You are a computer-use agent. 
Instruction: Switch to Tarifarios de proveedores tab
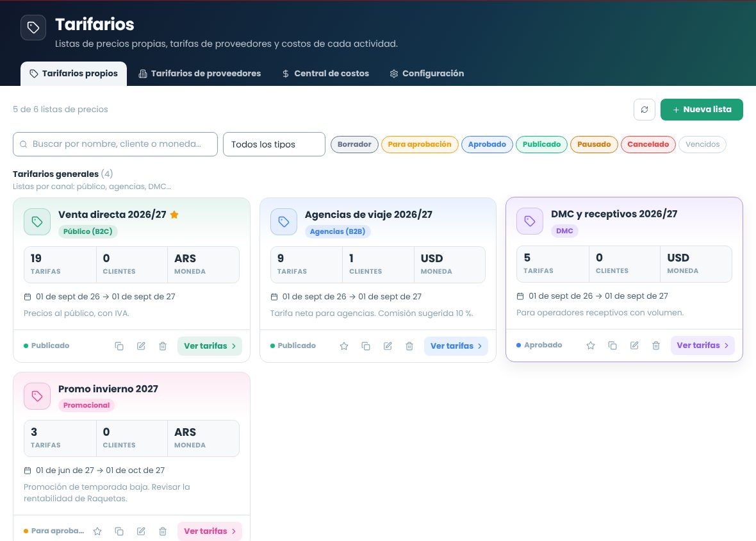200,73
